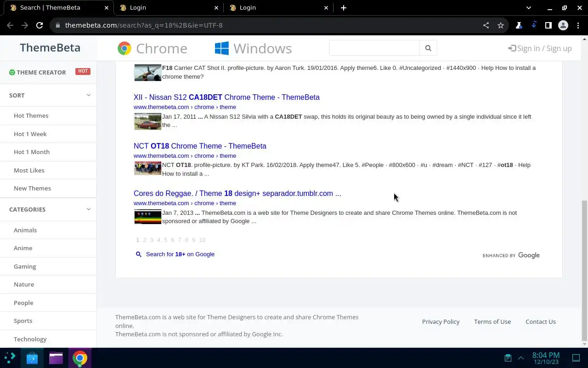Image resolution: width=588 pixels, height=368 pixels.
Task: Click the browser address bar URL
Action: click(144, 25)
